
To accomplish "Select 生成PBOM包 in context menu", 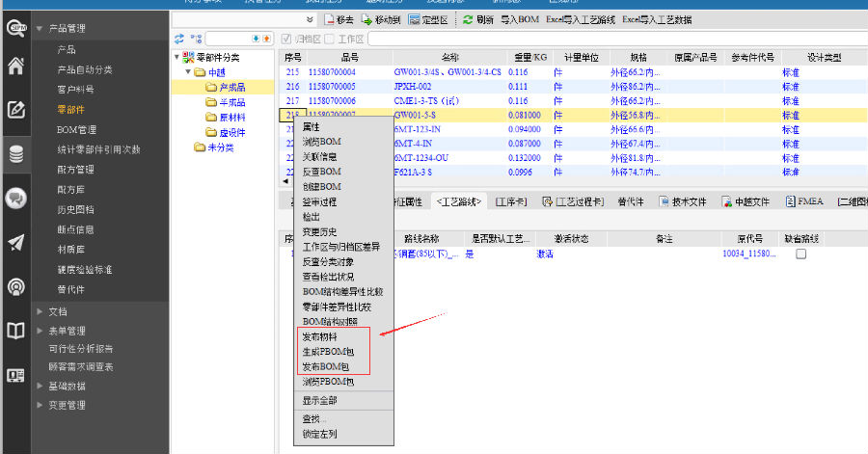I will pyautogui.click(x=328, y=353).
